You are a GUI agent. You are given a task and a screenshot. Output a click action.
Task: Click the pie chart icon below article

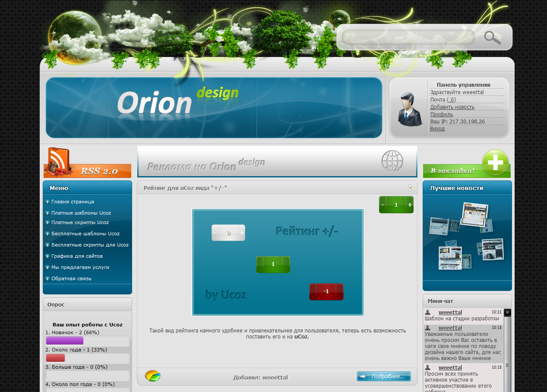(x=152, y=376)
